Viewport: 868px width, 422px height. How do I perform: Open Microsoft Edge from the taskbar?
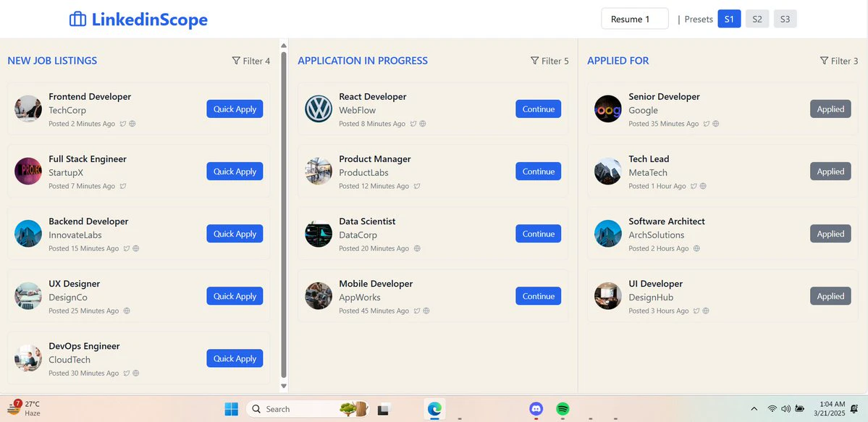pyautogui.click(x=434, y=409)
